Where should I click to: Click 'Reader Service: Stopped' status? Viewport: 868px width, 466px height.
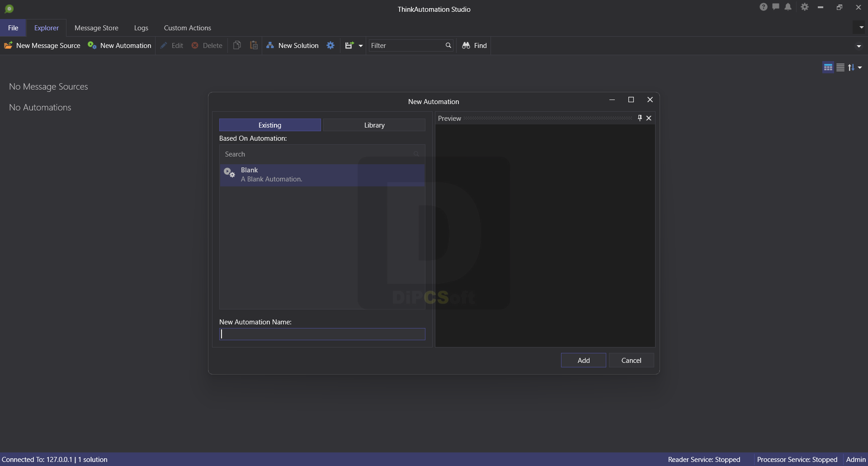pos(704,460)
